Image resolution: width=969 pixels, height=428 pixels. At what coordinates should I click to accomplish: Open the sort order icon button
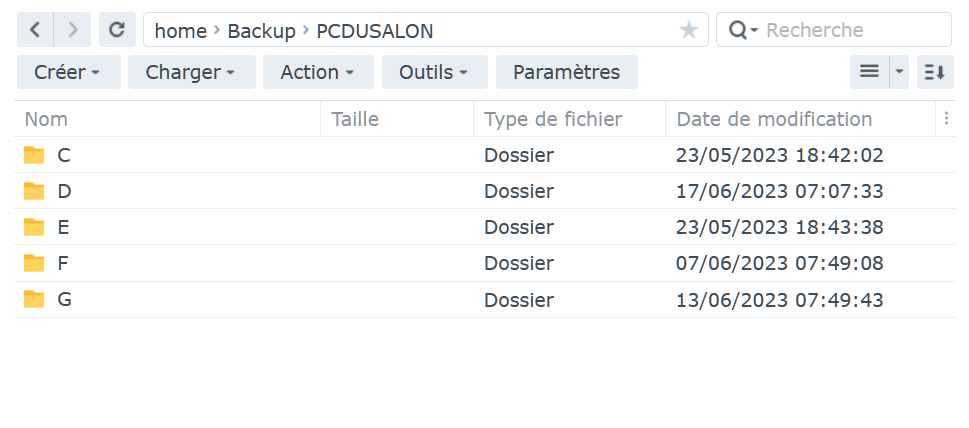[935, 72]
